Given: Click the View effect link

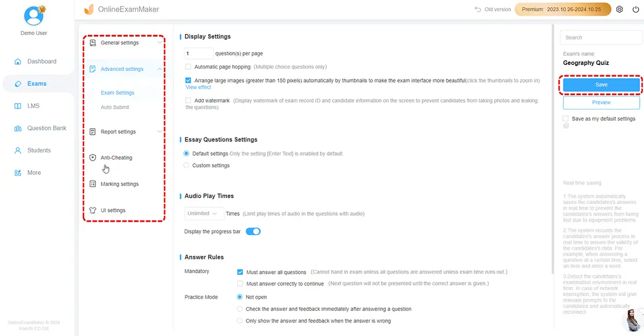Looking at the screenshot, I should click(198, 87).
